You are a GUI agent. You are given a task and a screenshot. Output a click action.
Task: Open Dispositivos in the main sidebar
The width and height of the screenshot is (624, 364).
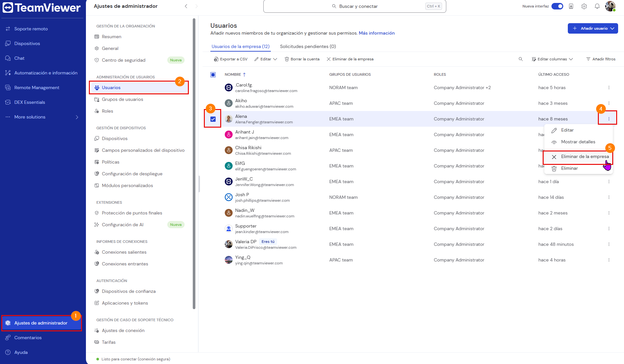[27, 43]
